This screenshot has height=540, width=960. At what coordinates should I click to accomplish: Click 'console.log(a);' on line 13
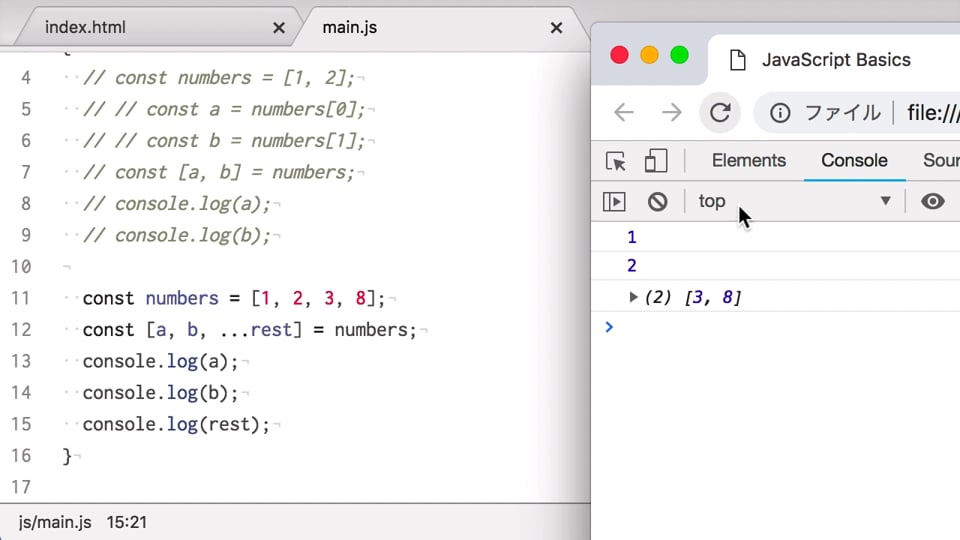(160, 361)
